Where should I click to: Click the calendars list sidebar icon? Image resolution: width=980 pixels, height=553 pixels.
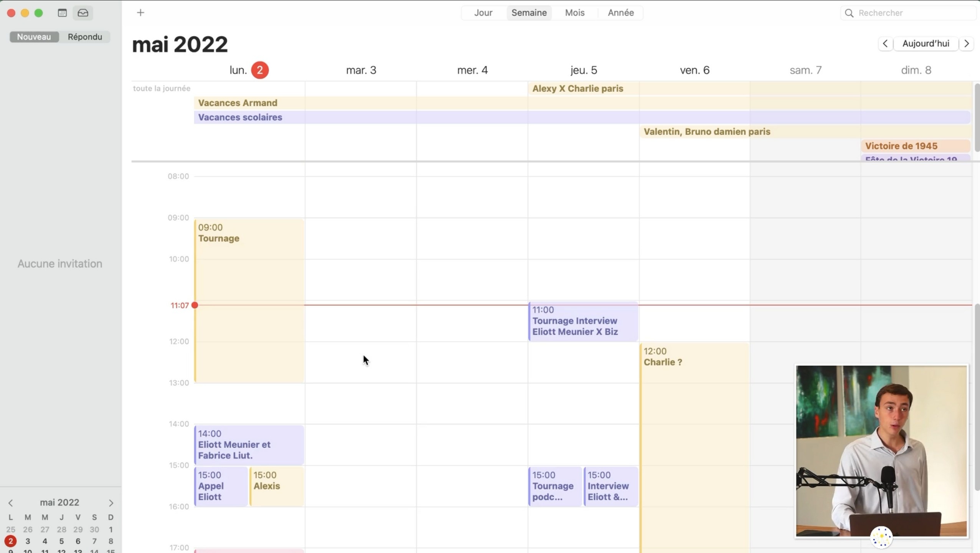point(62,13)
